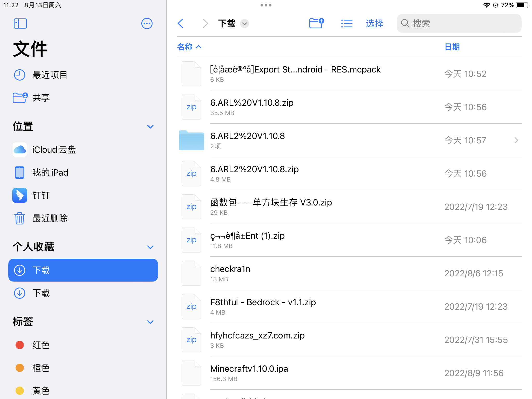Collapse the 个人收藏 section

(150, 247)
